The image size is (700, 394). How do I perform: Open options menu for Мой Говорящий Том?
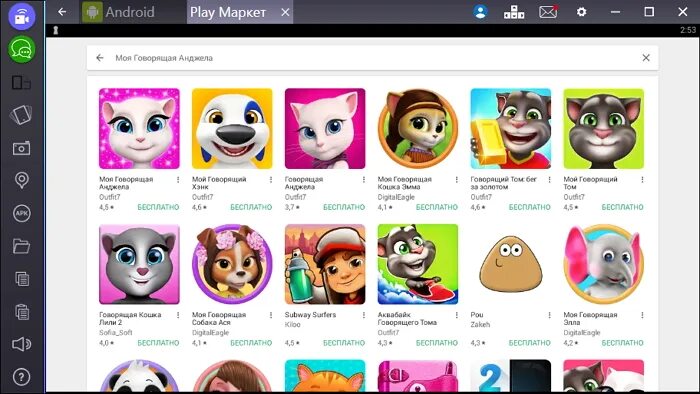[x=642, y=179]
